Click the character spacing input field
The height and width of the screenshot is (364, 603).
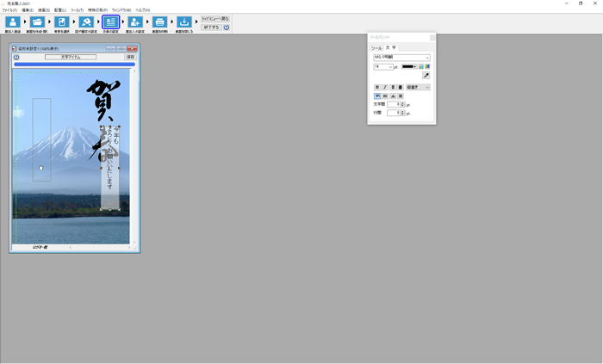tap(393, 104)
